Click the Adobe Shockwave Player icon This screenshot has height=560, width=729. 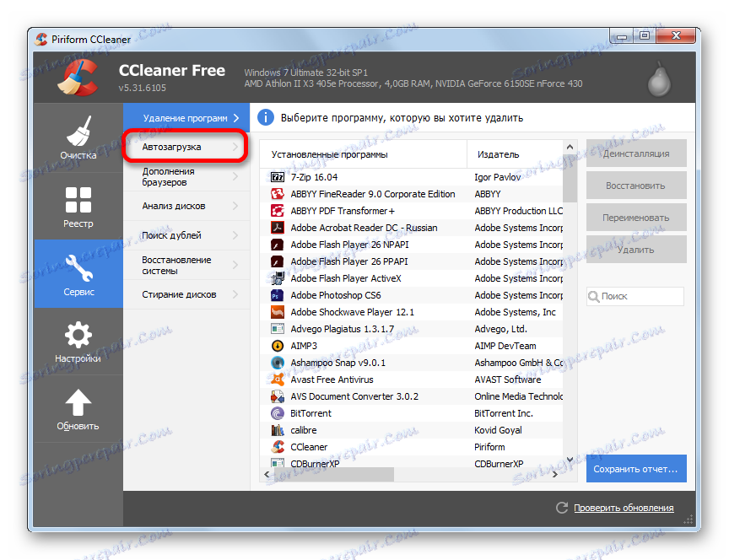[278, 312]
